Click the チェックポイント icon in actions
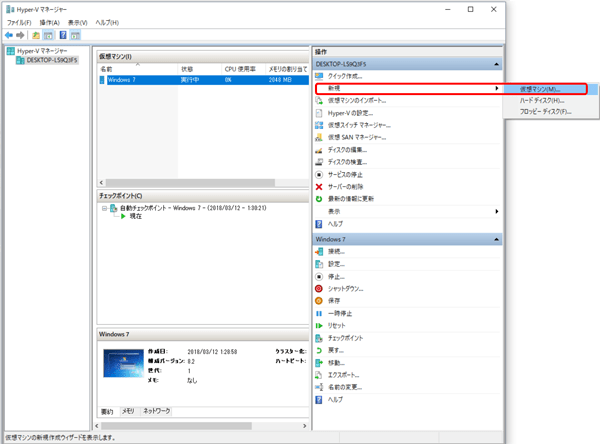 point(319,338)
